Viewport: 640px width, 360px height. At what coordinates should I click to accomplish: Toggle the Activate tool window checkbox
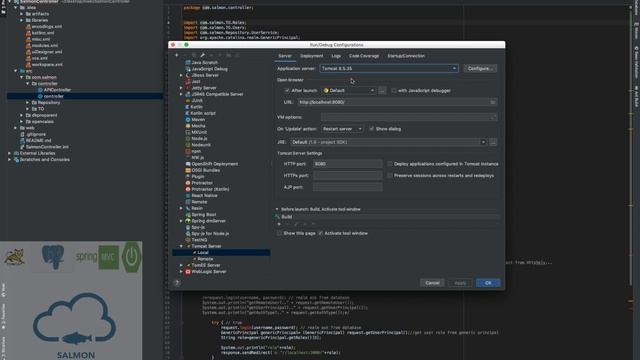point(320,233)
